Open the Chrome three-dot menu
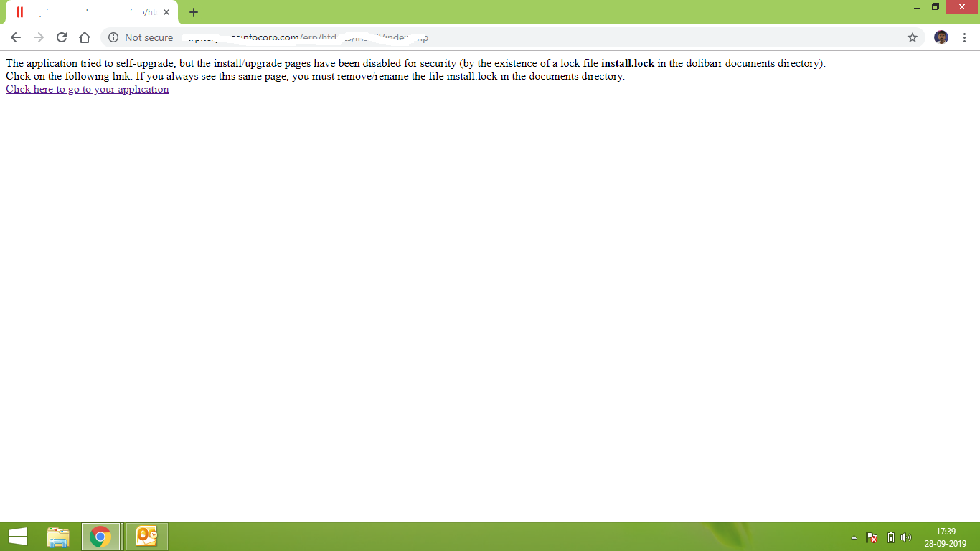 pos(964,37)
